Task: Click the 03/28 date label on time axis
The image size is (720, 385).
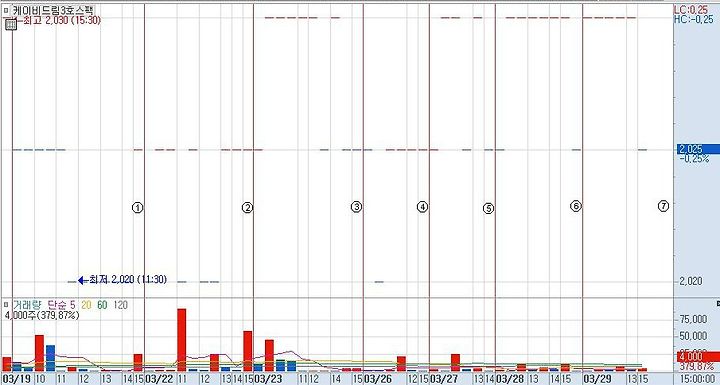Action: tap(510, 379)
